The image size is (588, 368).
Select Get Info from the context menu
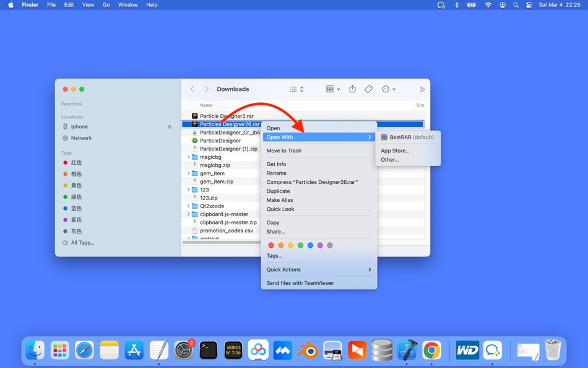coord(275,164)
